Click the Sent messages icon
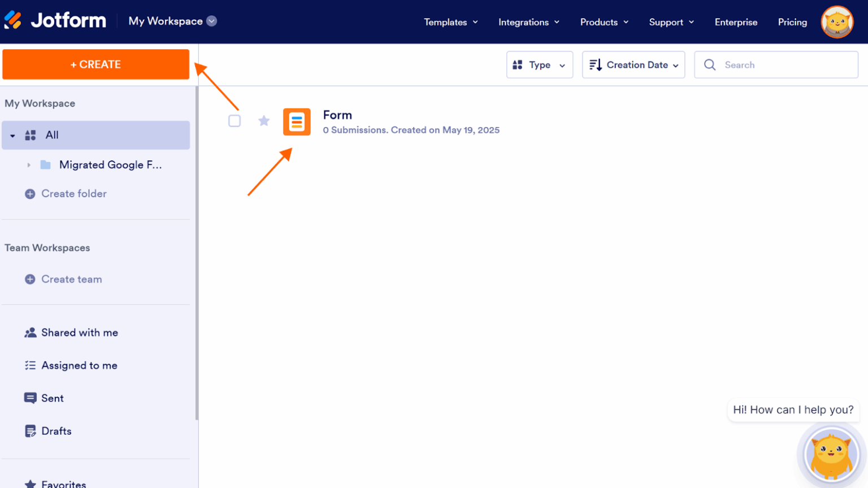868x488 pixels. click(30, 398)
